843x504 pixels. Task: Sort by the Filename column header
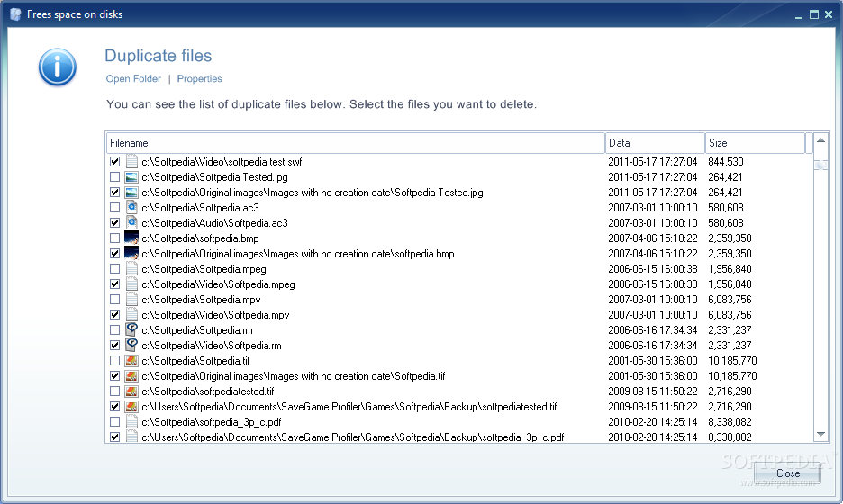[356, 143]
